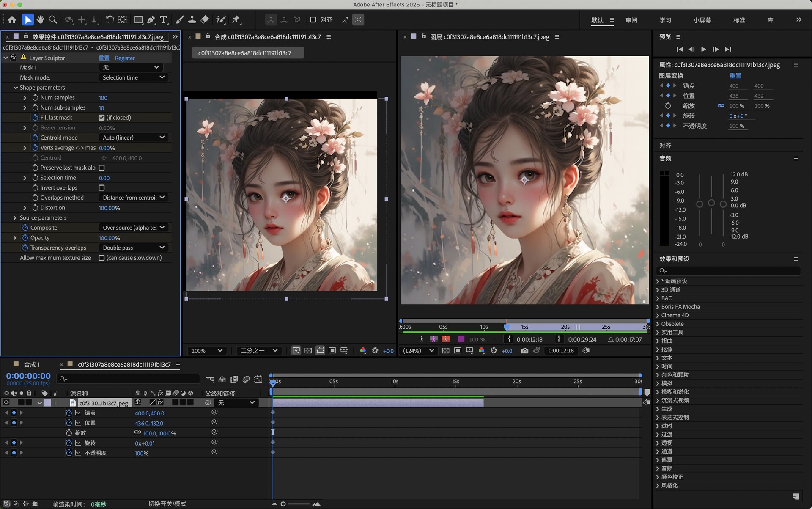Select the Puppet Pin tool

[236, 19]
